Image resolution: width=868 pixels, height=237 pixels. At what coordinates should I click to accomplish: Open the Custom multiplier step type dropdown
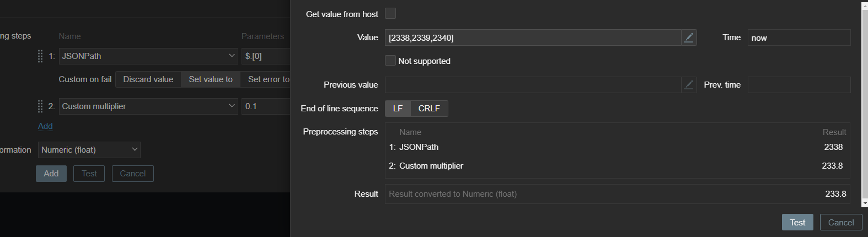click(148, 106)
